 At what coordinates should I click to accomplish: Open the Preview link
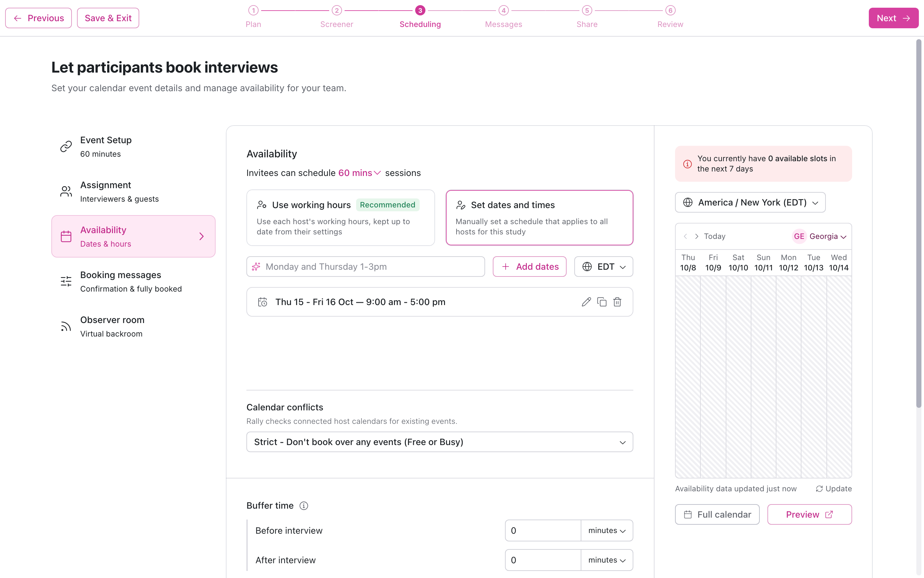pyautogui.click(x=809, y=514)
